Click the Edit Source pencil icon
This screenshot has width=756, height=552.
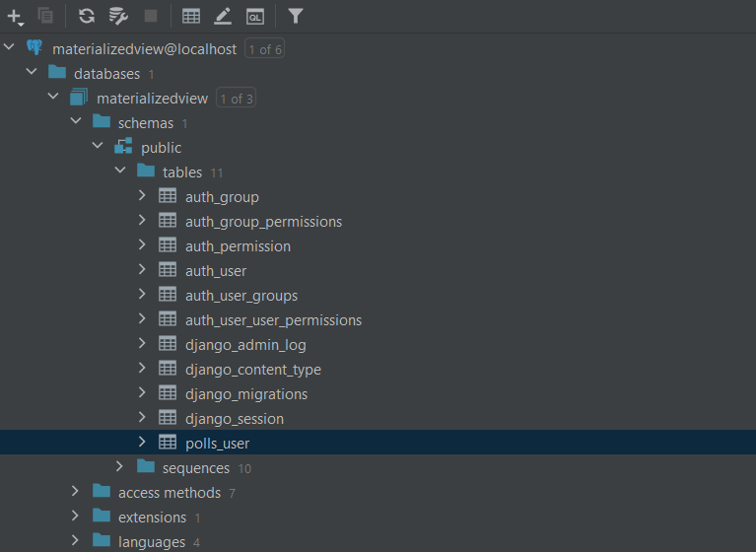[x=223, y=16]
